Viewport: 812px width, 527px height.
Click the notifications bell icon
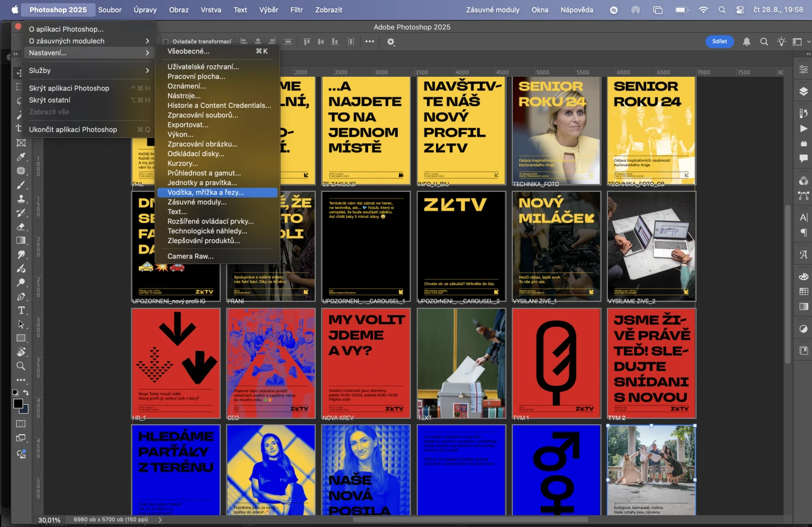tap(746, 42)
